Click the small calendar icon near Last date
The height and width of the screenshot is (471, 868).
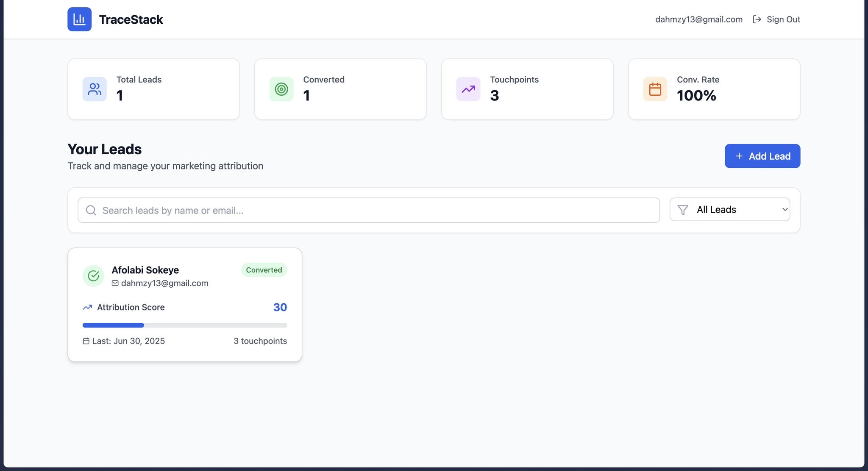[x=86, y=341]
